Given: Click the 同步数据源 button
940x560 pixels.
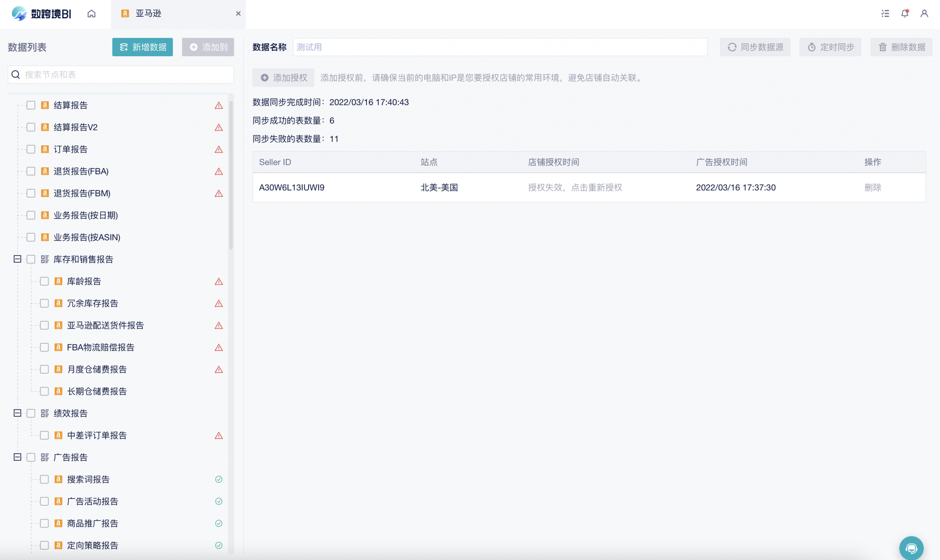Looking at the screenshot, I should pos(755,47).
